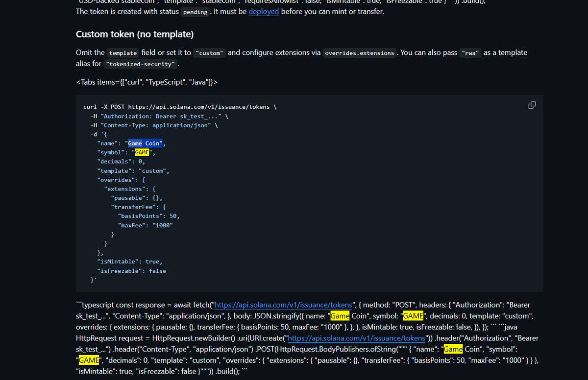Click the "pausable": {} line
Image resolution: width=588 pixels, height=380 pixels.
(137, 198)
